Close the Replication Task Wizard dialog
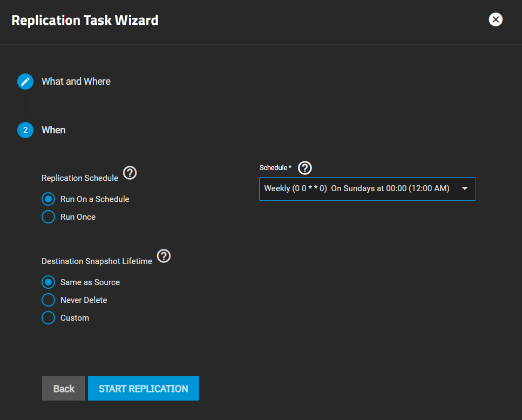Viewport: 522px width, 420px height. tap(495, 20)
